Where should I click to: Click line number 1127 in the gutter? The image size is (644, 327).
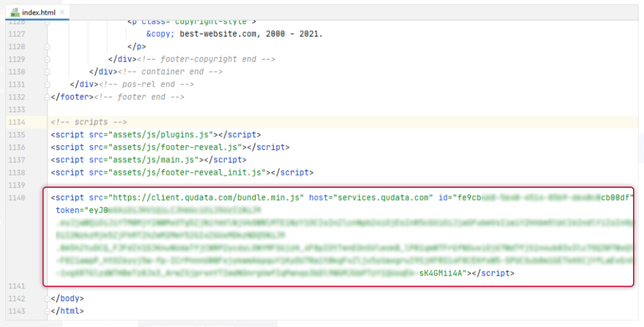point(17,34)
